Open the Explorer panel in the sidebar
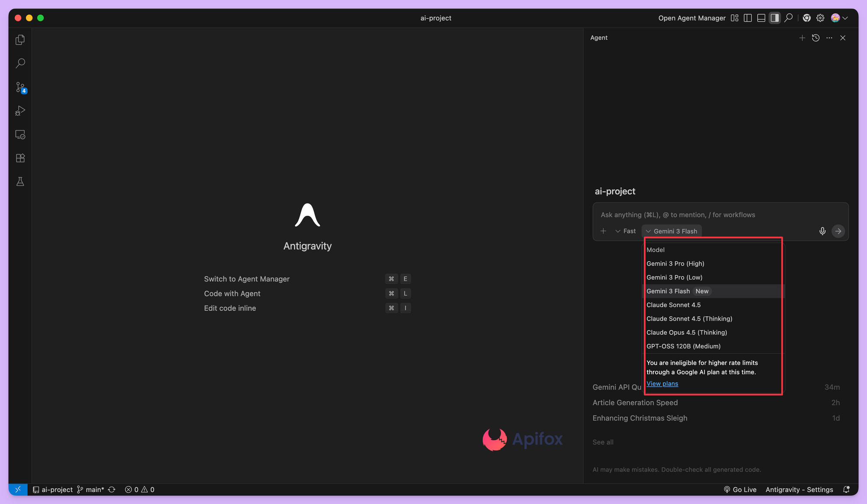This screenshot has height=504, width=867. (x=20, y=39)
